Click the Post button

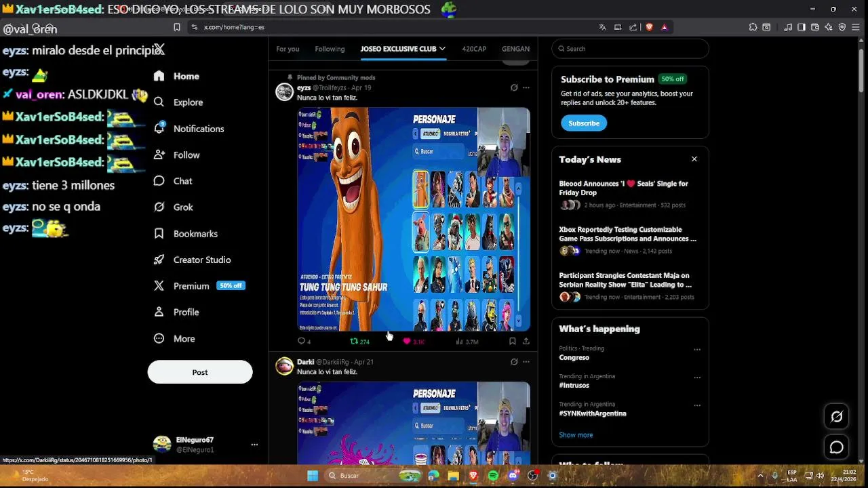point(200,372)
